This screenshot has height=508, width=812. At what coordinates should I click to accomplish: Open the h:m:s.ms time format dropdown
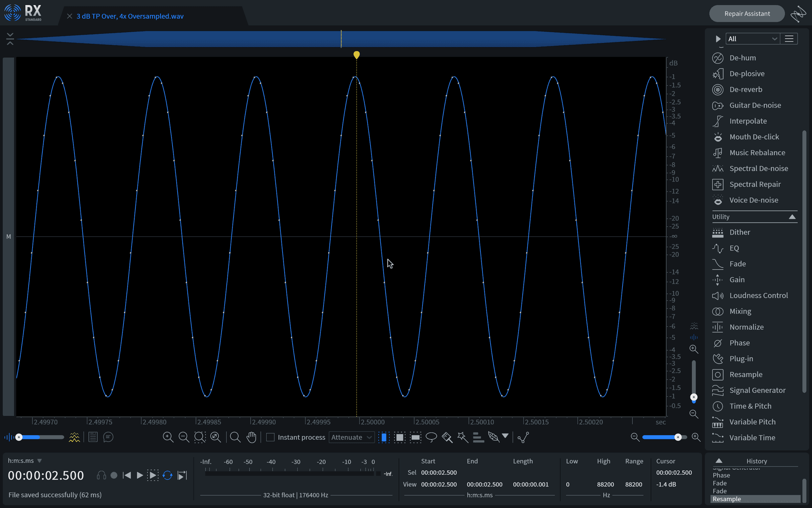pos(25,461)
